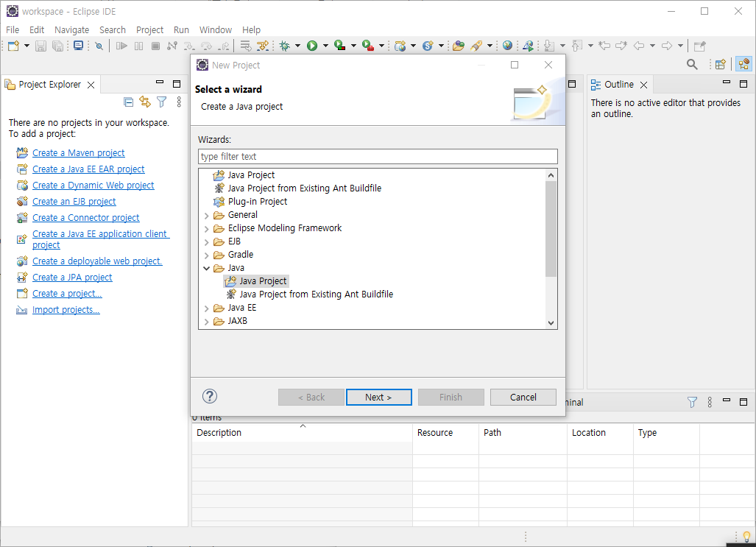Click the Coverage launch icon
The height and width of the screenshot is (547, 756).
[340, 46]
